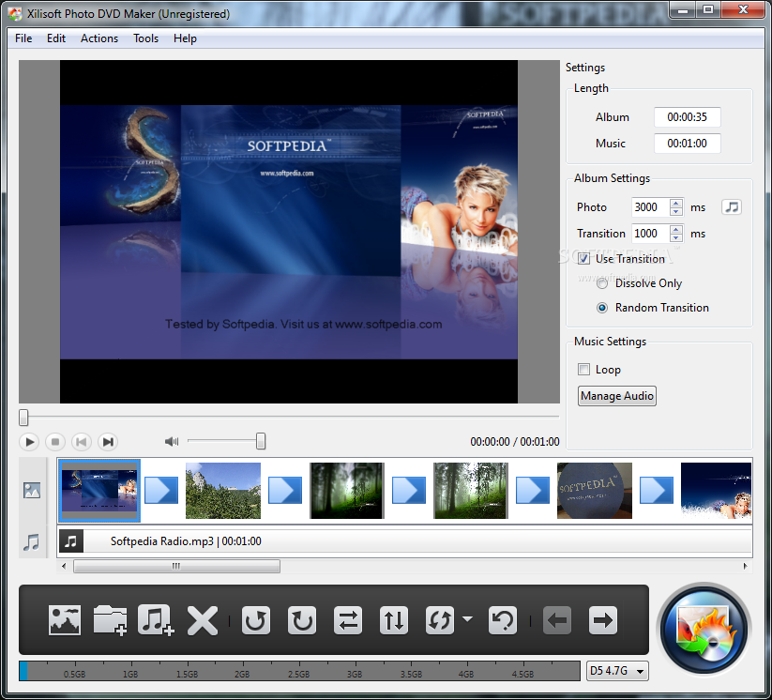The height and width of the screenshot is (700, 772).
Task: Open transition after the dark forest photo
Action: click(x=409, y=490)
